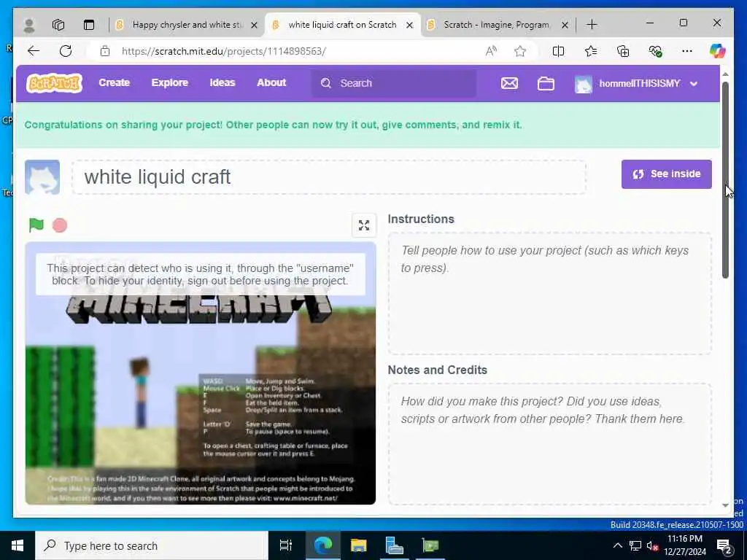Open Task View on the taskbar
747x560 pixels.
[x=286, y=545]
